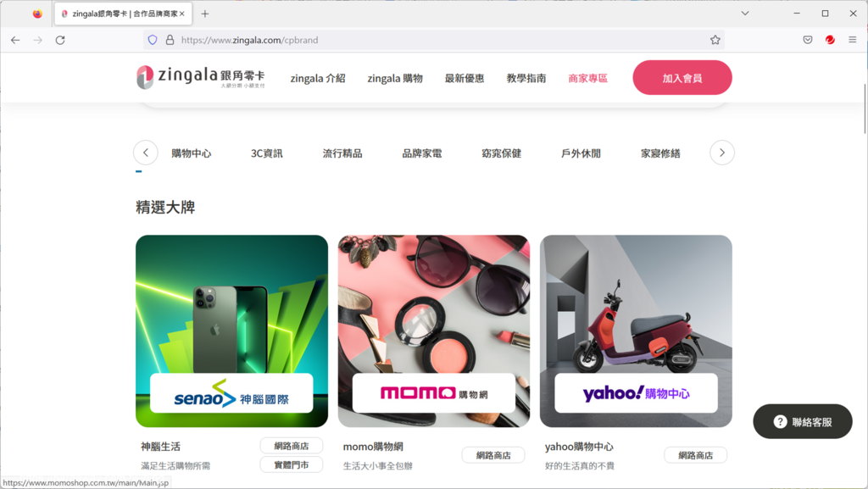868x489 pixels.
Task: Select the 品牌家電 category tab
Action: pyautogui.click(x=422, y=153)
